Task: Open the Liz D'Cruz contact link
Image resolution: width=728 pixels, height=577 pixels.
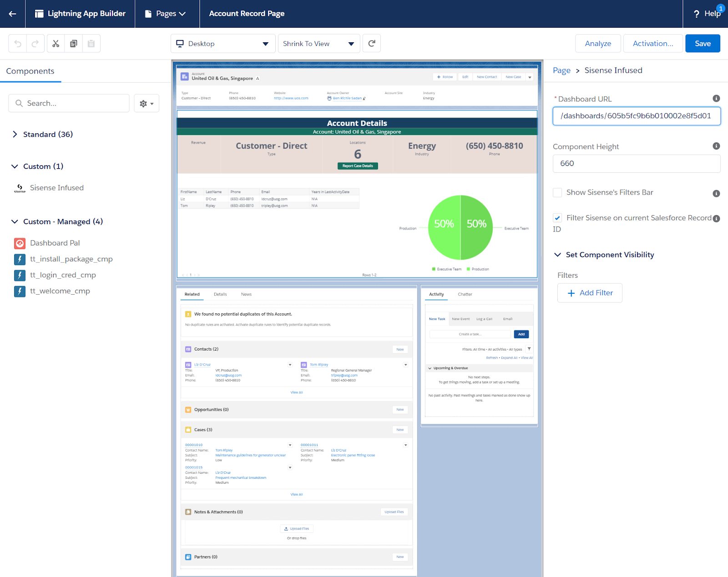Action: point(202,365)
